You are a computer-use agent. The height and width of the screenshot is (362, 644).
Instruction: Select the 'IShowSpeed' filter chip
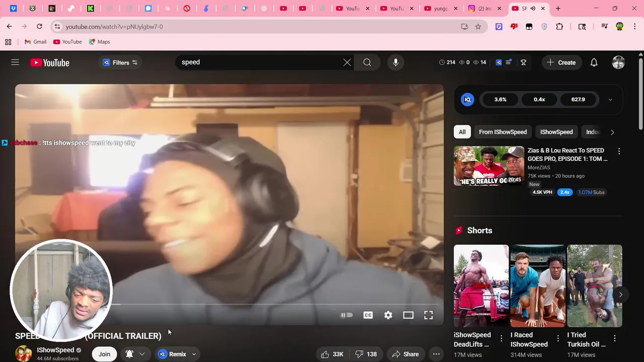556,132
